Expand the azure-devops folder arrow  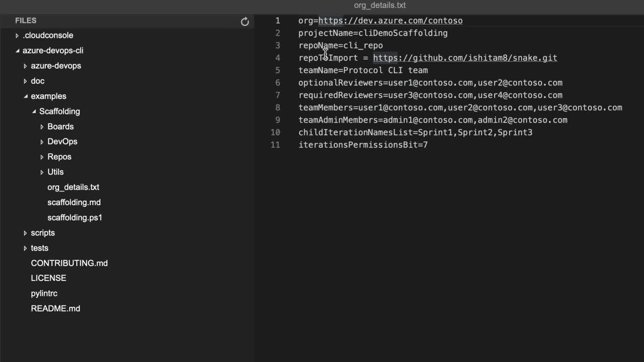tap(25, 66)
